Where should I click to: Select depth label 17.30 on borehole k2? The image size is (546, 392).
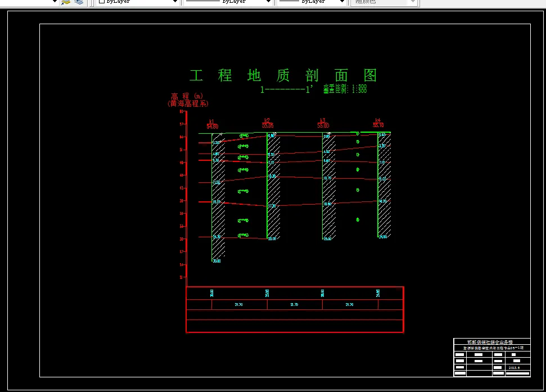pos(272,206)
